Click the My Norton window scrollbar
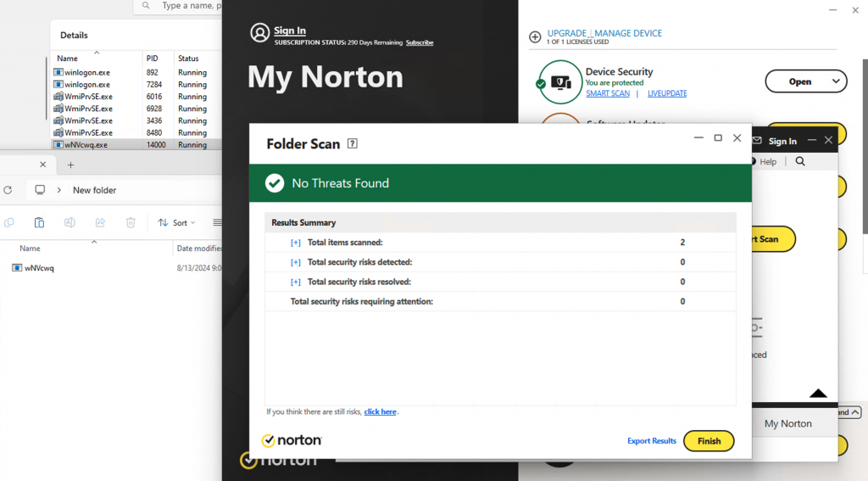Viewport: 868px width, 481px height. 865,147
